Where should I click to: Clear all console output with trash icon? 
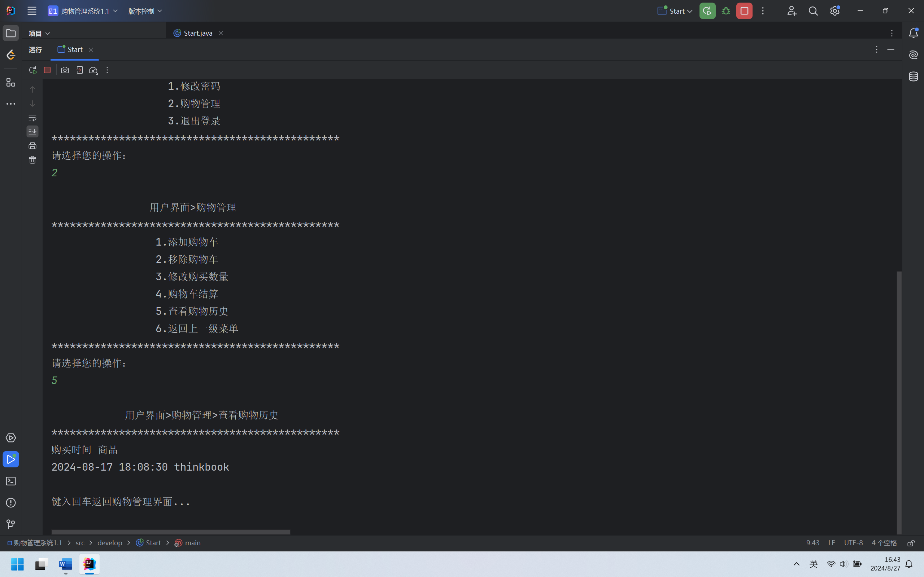pyautogui.click(x=32, y=160)
